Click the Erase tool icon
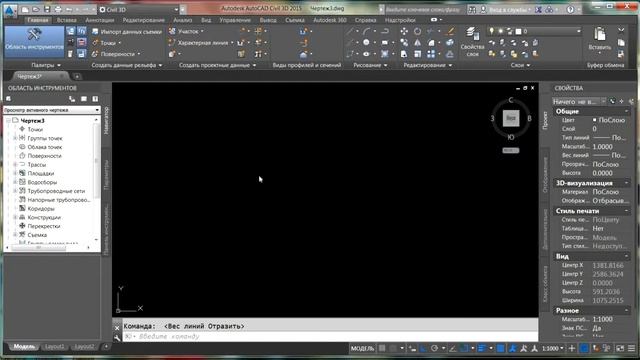 pos(450,31)
